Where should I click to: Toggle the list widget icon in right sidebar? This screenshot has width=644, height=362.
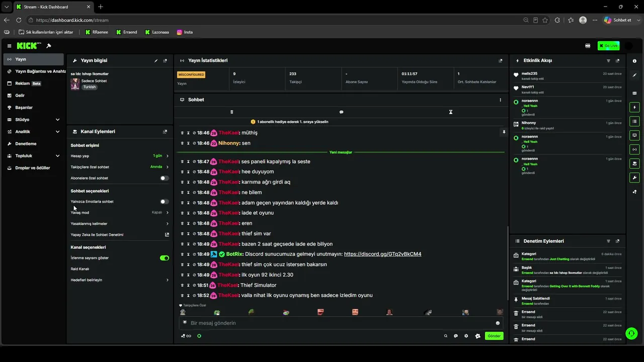634,121
